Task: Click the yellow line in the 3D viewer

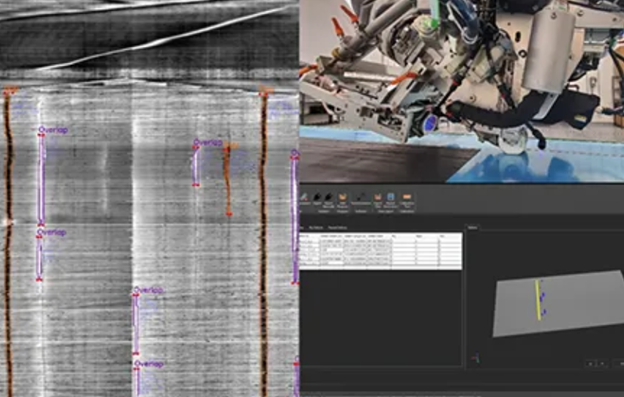Action: (538, 300)
